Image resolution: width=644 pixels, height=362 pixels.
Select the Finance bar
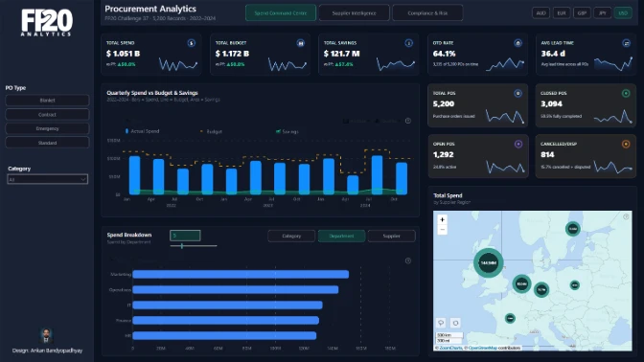pos(226,320)
